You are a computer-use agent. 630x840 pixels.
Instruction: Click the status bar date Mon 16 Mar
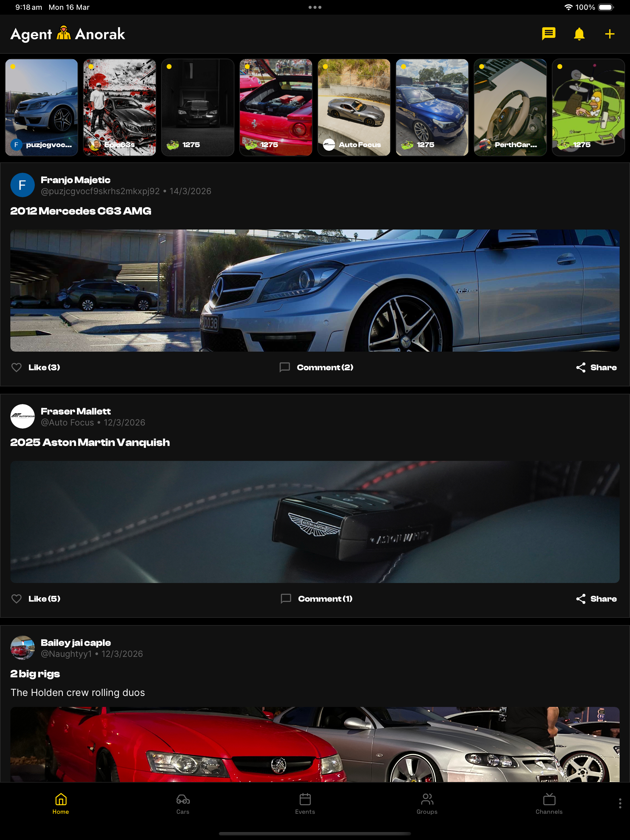coord(69,7)
